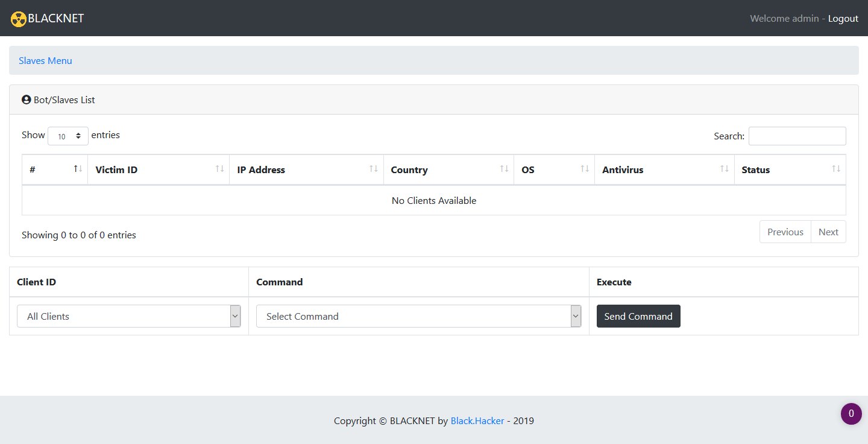
Task: Sort by Victim ID column arrows
Action: click(219, 169)
